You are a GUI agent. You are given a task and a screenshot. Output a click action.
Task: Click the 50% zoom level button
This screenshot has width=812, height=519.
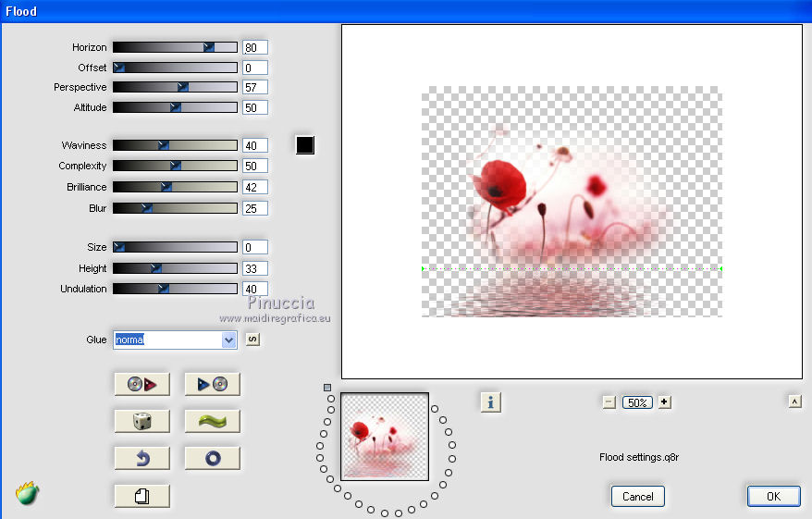pyautogui.click(x=637, y=402)
